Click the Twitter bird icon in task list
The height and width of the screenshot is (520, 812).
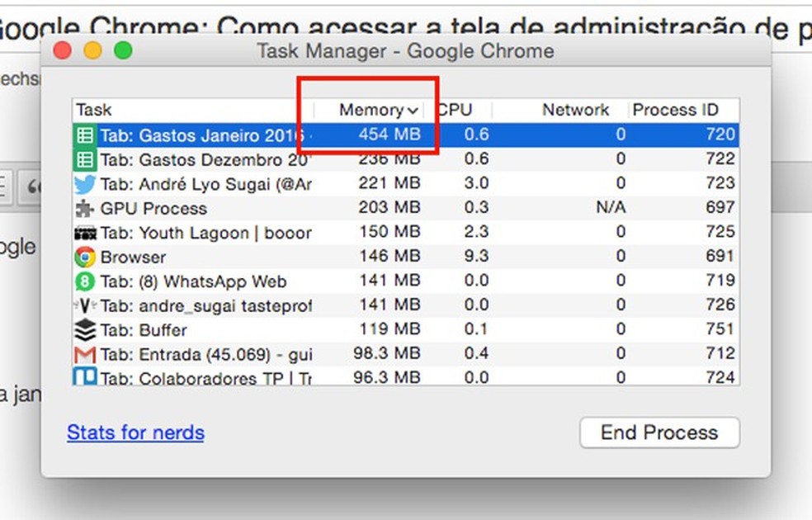(x=85, y=183)
